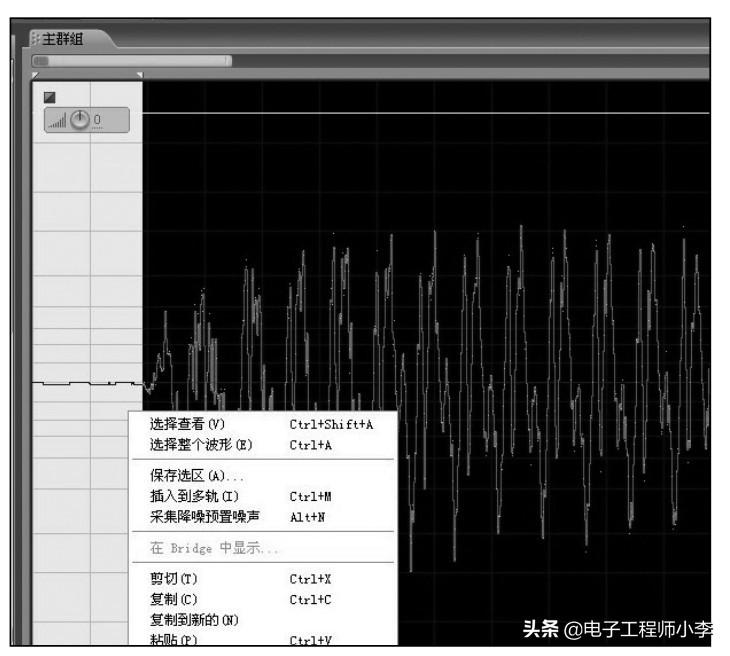The image size is (730, 656).
Task: Click the volume bars icon beside the knob
Action: click(58, 121)
